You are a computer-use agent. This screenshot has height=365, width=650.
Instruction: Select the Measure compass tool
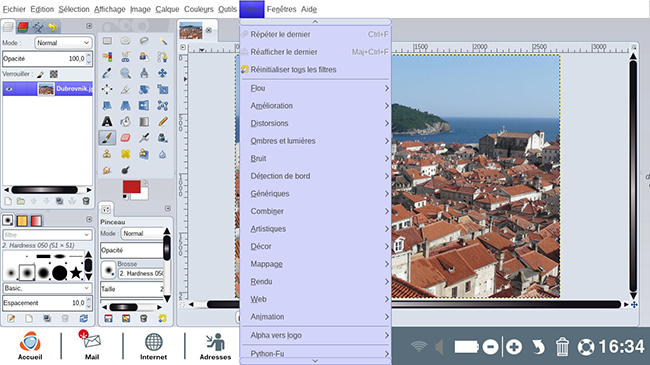coord(144,73)
